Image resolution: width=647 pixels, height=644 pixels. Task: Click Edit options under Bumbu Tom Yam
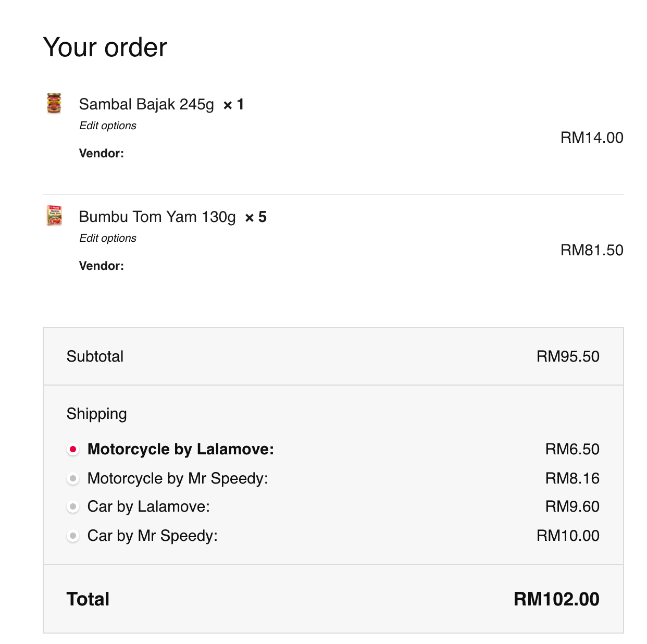click(108, 238)
